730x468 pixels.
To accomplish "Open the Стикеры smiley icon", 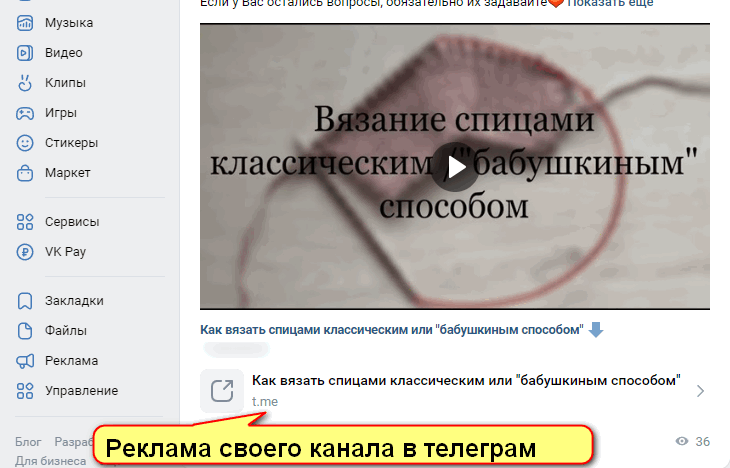I will (x=25, y=143).
